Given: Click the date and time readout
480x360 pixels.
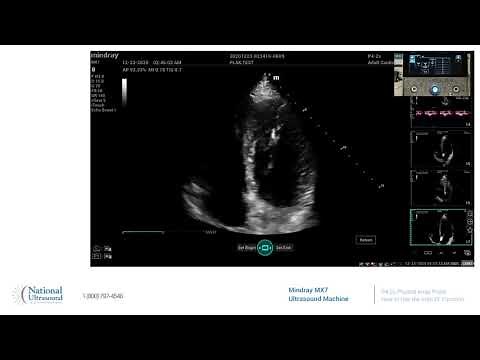Looking at the screenshot, I should [x=152, y=62].
